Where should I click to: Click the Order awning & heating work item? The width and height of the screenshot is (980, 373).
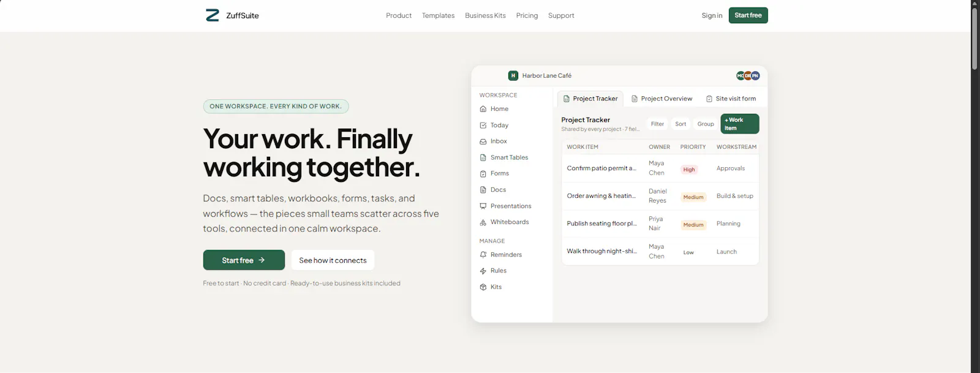(601, 196)
